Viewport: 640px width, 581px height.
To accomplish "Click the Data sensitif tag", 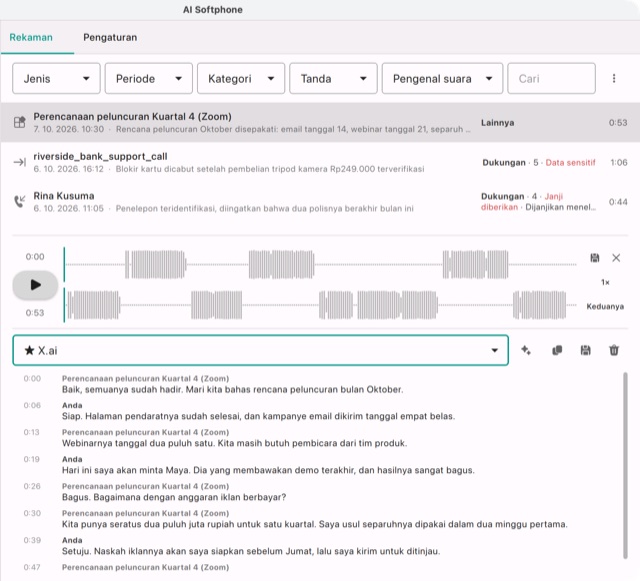I will (570, 163).
